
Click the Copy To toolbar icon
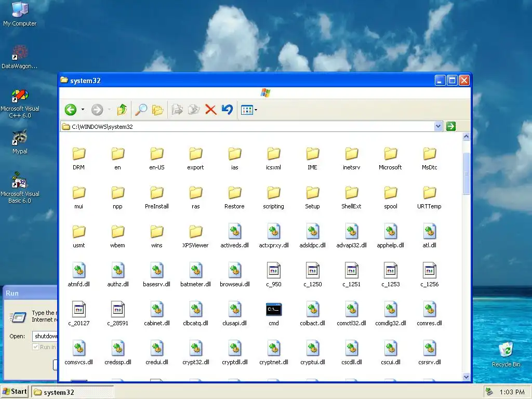tap(194, 110)
